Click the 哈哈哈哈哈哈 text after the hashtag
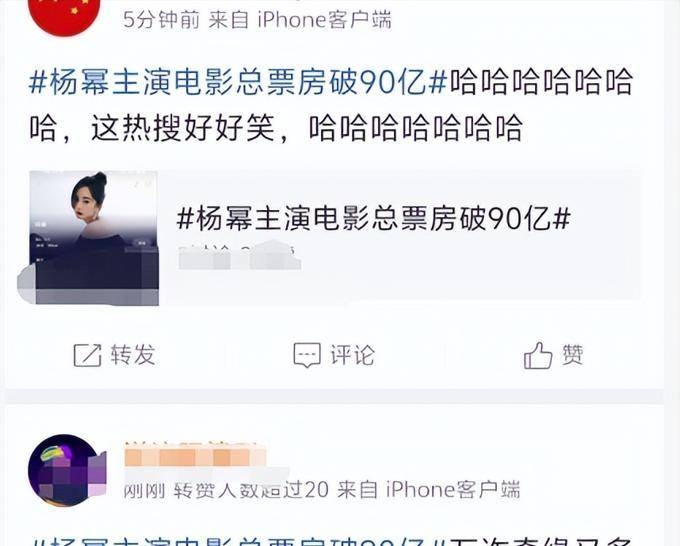The image size is (680, 546). [541, 82]
